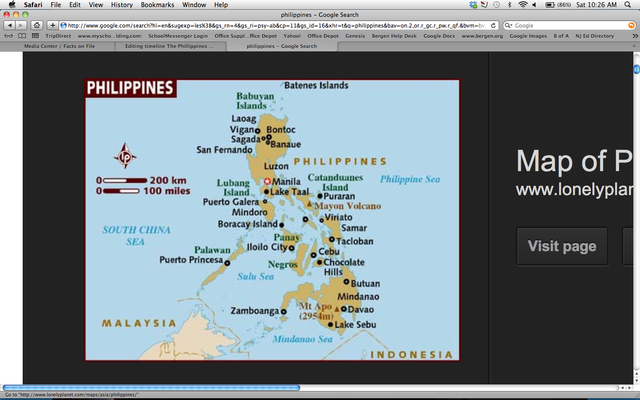
Task: Add bookmark with the plus button
Action: (x=52, y=25)
